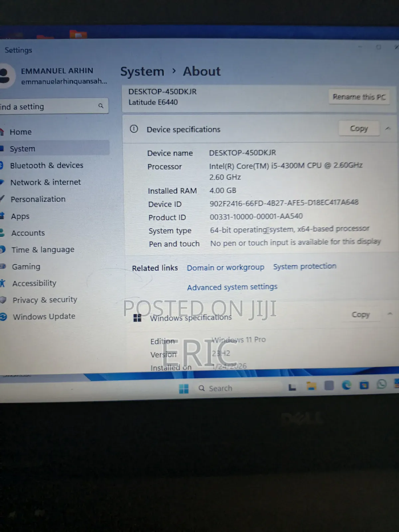The height and width of the screenshot is (532, 399).
Task: Open Task View on the taskbar
Action: coord(292,387)
